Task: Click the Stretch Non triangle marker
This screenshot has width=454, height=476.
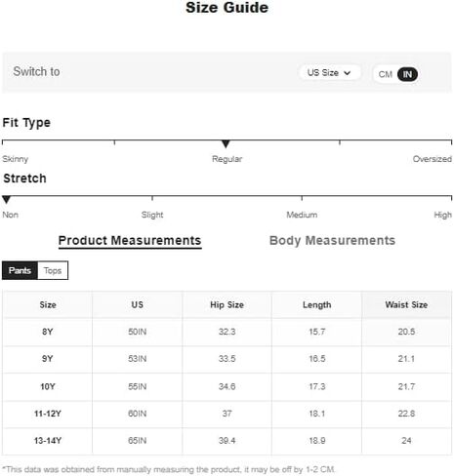Action: point(6,199)
